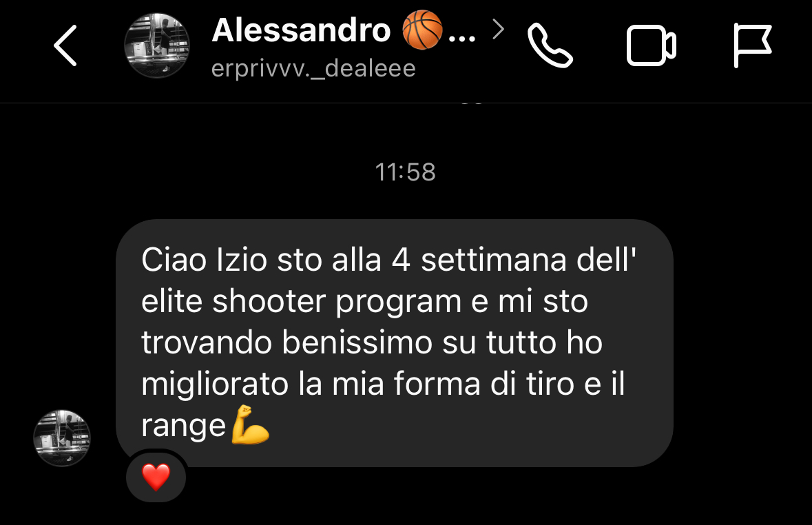812x525 pixels.
Task: Tap the username erprivvv._dealeee
Action: 313,68
